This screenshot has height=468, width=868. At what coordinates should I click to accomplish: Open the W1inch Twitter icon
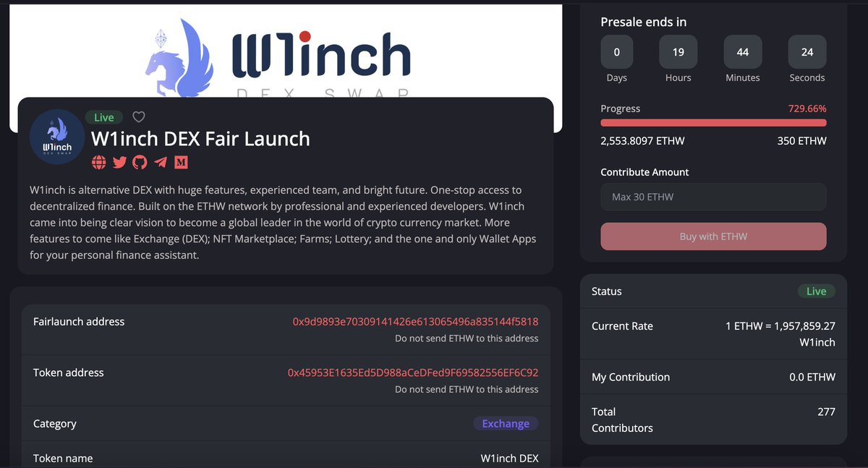tap(119, 163)
